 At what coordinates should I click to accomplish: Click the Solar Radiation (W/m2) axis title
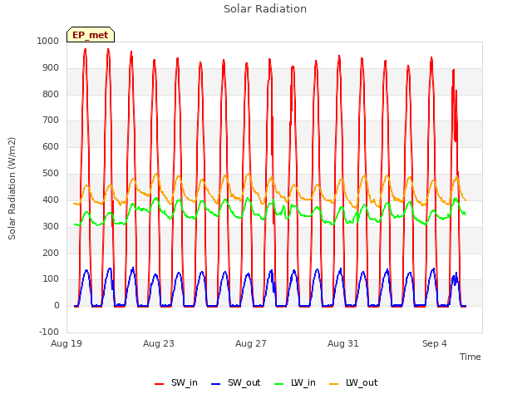[x=12, y=189]
